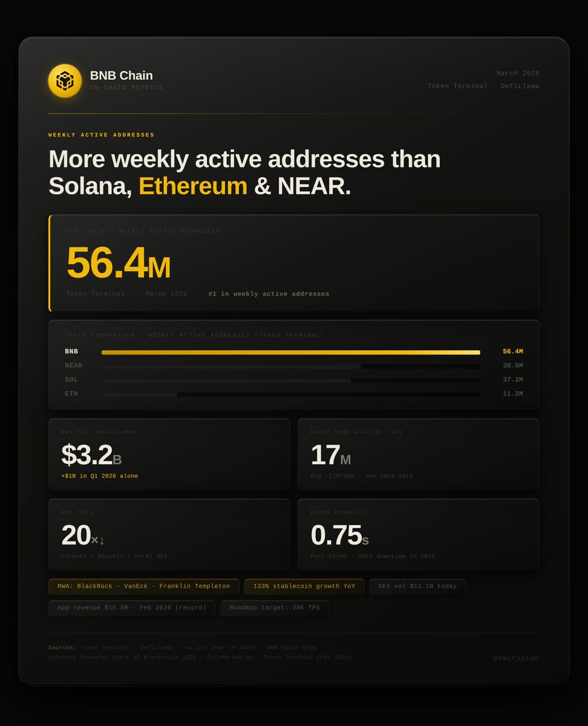Click the 11.2M value in the ETH row
Screen dimensions: 588x726
coord(513,394)
